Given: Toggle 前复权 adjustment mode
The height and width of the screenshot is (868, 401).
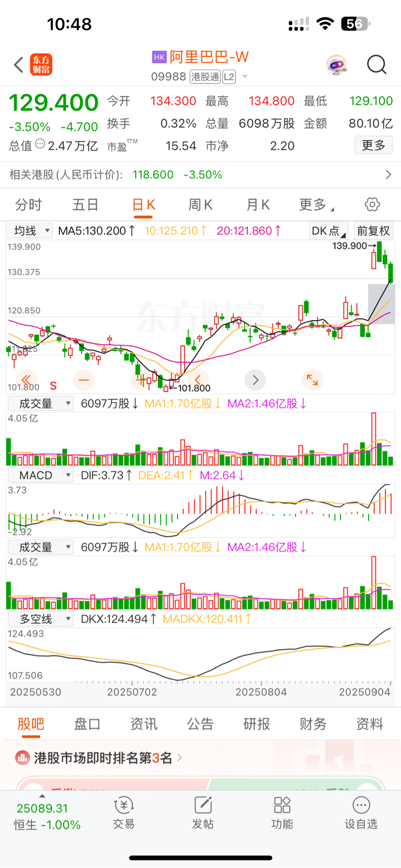Looking at the screenshot, I should click(x=373, y=231).
